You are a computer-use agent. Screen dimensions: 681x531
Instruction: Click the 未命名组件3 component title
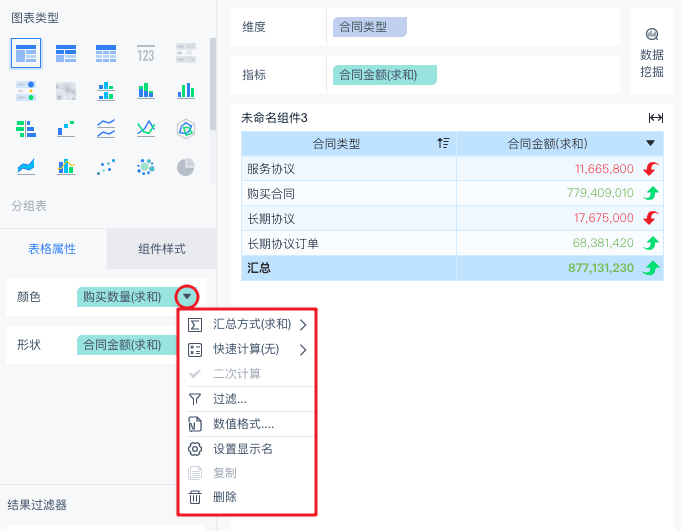pyautogui.click(x=274, y=118)
